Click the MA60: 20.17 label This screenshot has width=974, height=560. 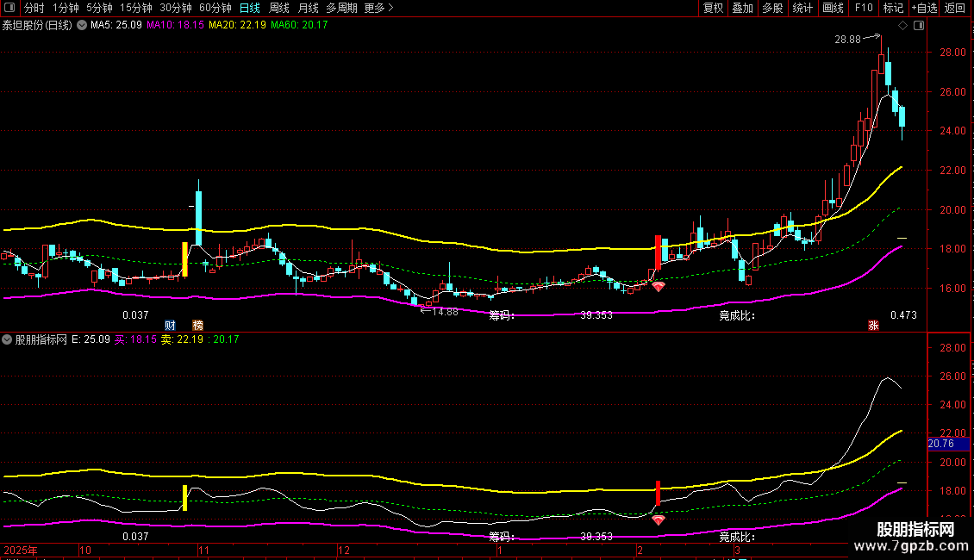click(299, 26)
